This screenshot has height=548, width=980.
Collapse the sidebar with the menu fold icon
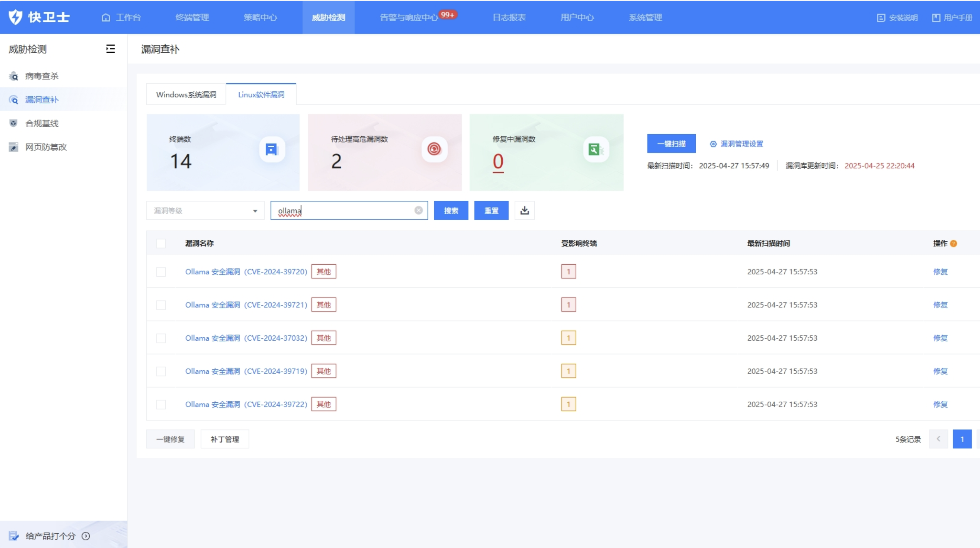pos(110,49)
